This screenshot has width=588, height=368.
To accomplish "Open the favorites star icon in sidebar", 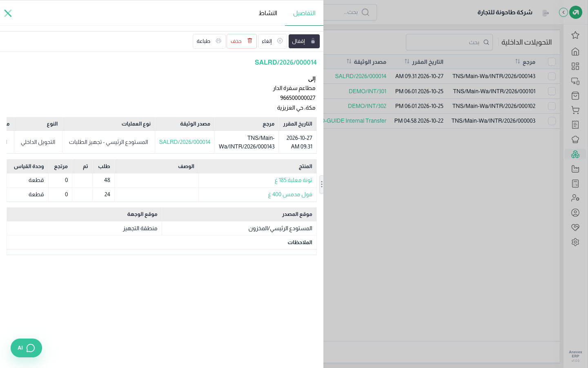I will click(575, 35).
